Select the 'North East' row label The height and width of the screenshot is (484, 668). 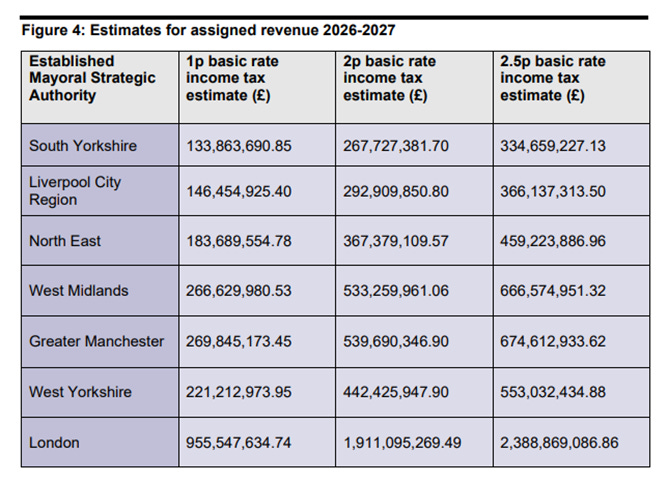coord(65,241)
